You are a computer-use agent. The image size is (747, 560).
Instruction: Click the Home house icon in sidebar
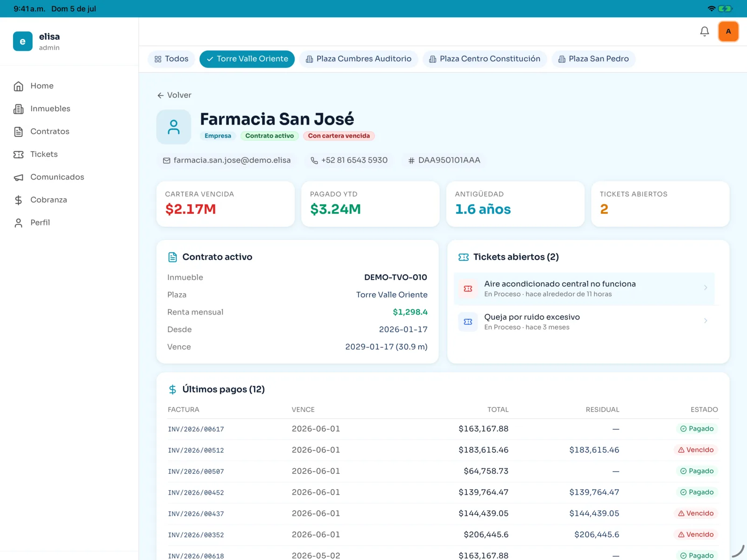(19, 86)
